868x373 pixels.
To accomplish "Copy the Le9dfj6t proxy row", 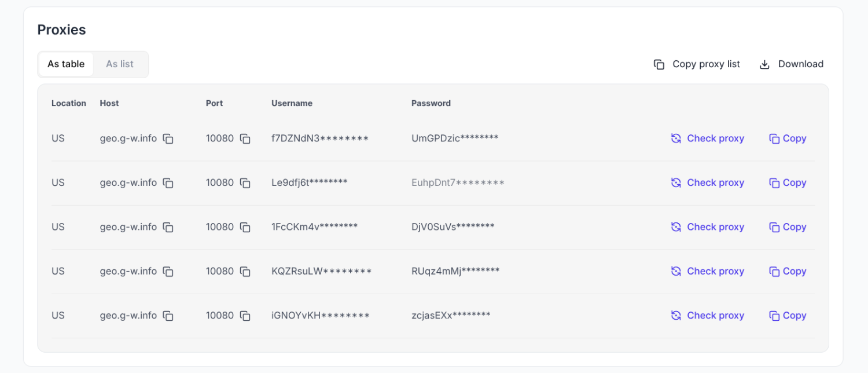I will [788, 183].
